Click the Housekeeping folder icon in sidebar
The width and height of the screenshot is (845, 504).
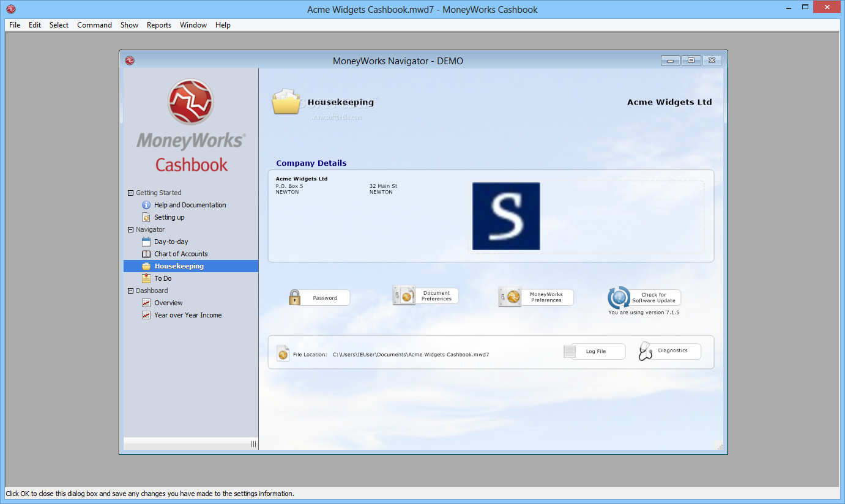pos(146,266)
